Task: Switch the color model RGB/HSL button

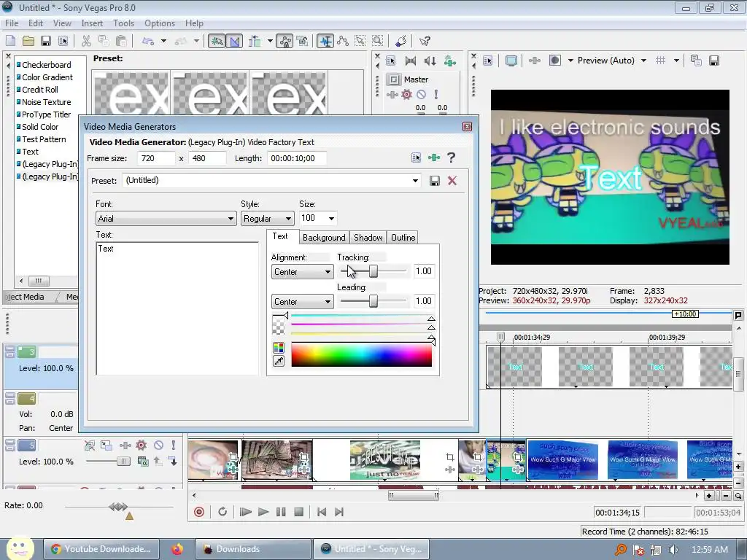Action: pos(279,348)
